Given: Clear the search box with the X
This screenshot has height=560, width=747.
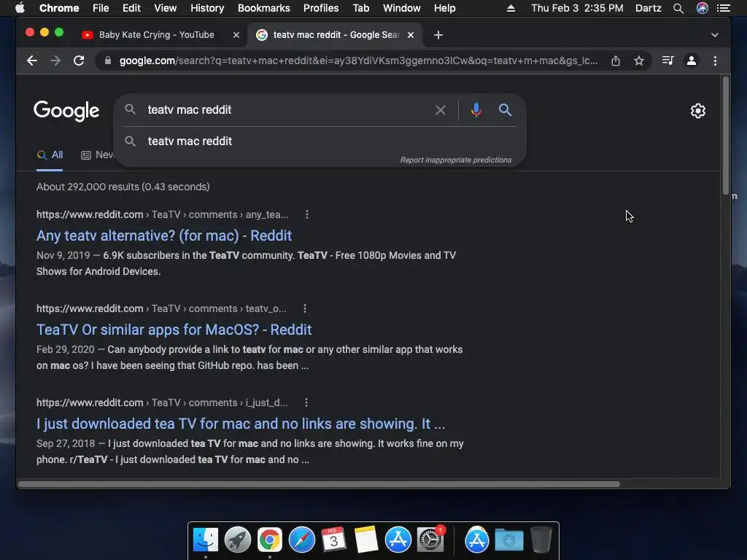Looking at the screenshot, I should 440,110.
